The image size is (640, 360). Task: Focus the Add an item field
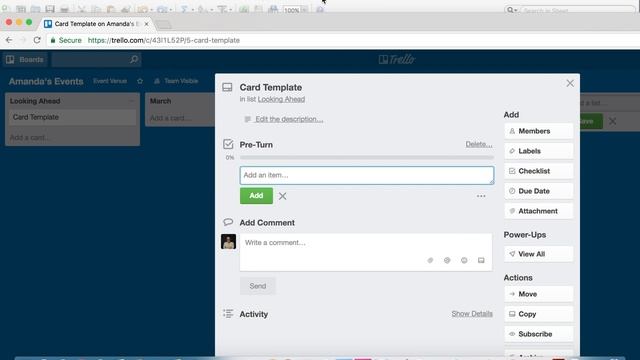click(x=367, y=175)
